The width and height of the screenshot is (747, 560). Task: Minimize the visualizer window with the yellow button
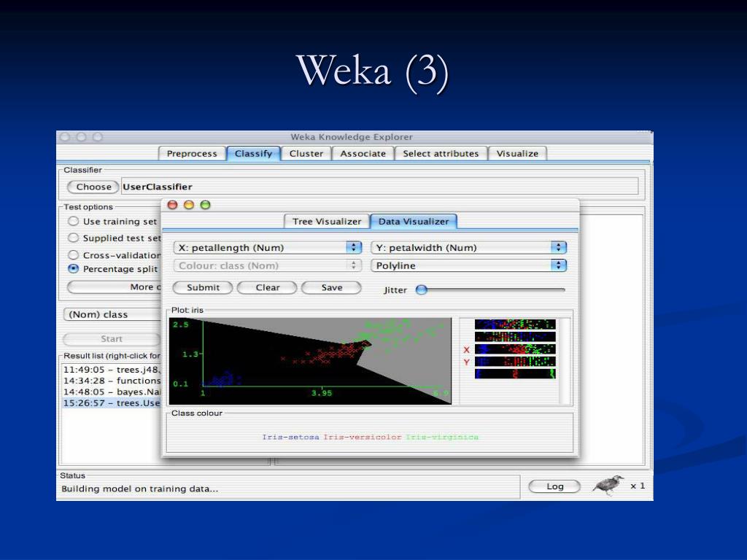click(189, 205)
